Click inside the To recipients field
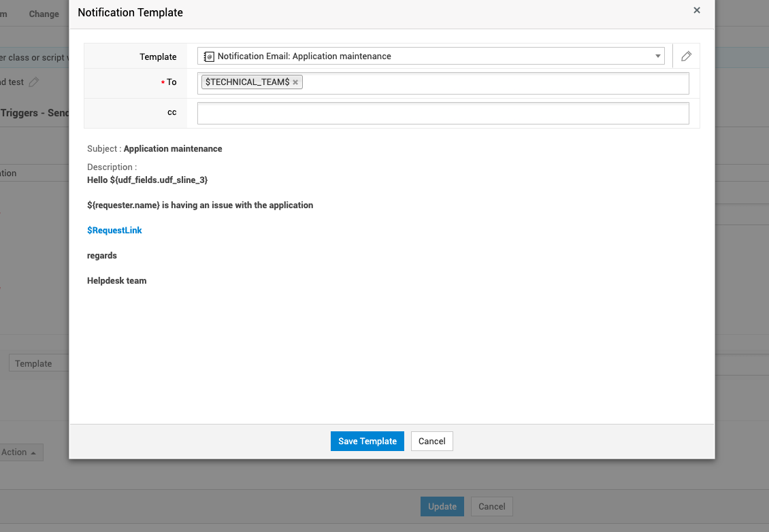This screenshot has width=769, height=532. (x=476, y=82)
